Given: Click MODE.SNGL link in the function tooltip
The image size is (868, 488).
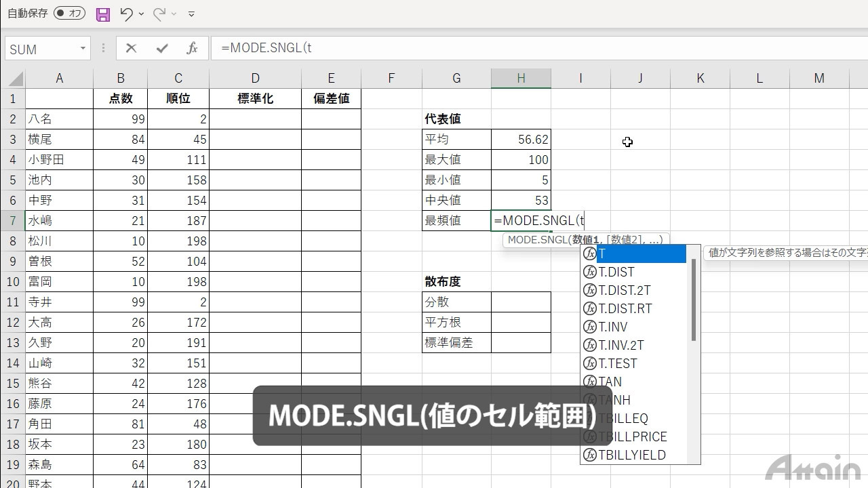Looking at the screenshot, I should pyautogui.click(x=538, y=240).
